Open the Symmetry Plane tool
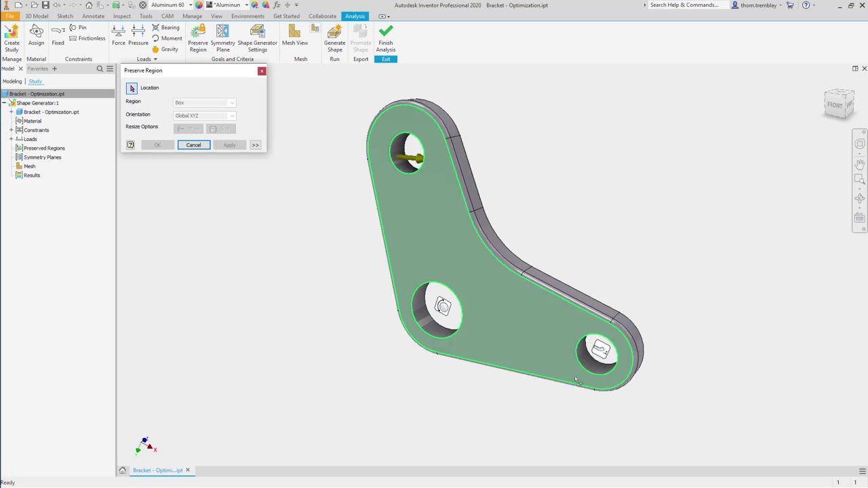Viewport: 868px width, 488px height. tap(222, 39)
